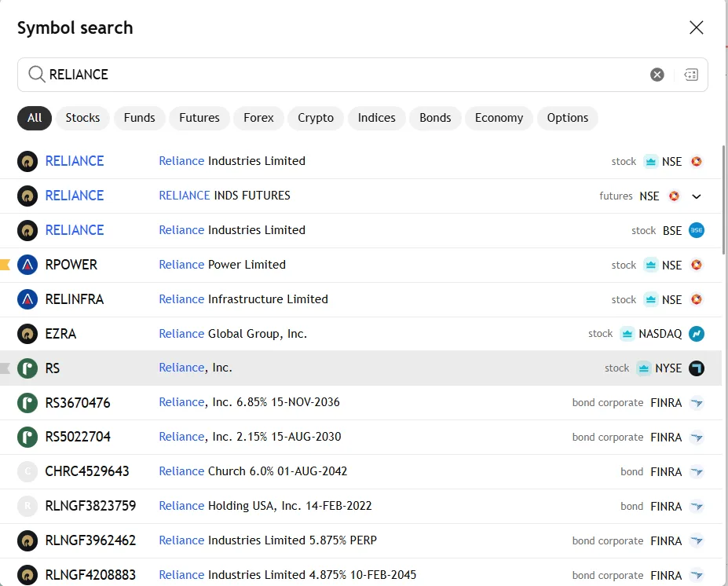The image size is (728, 586).
Task: Filter results by Forex
Action: [258, 118]
